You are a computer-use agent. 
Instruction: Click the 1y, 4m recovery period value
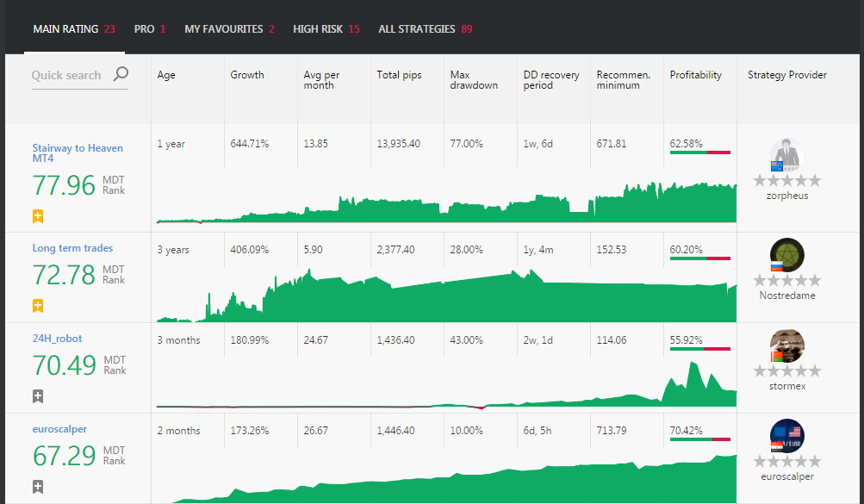[538, 250]
